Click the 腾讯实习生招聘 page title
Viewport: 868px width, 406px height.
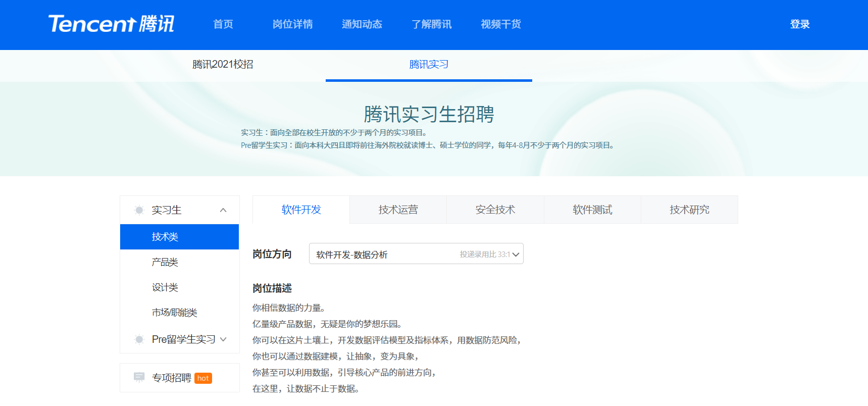(429, 114)
